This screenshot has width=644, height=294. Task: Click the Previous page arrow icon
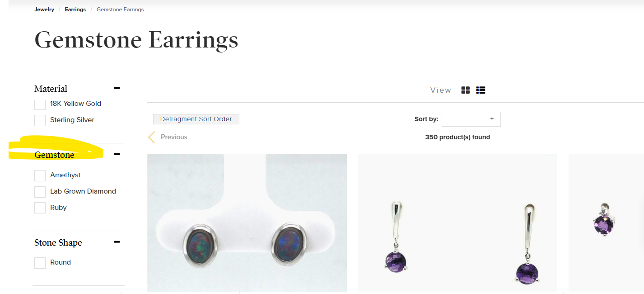pyautogui.click(x=152, y=137)
